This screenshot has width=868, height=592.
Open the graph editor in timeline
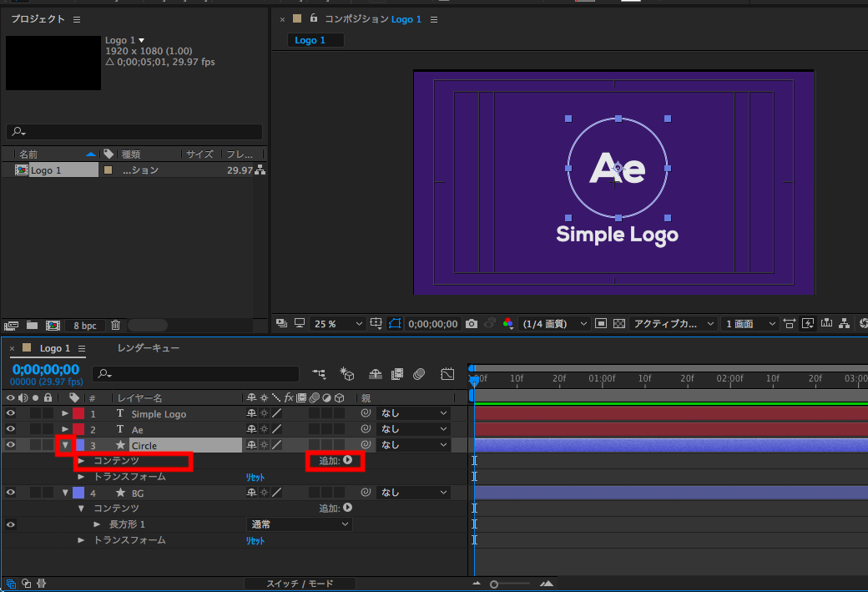(x=447, y=374)
